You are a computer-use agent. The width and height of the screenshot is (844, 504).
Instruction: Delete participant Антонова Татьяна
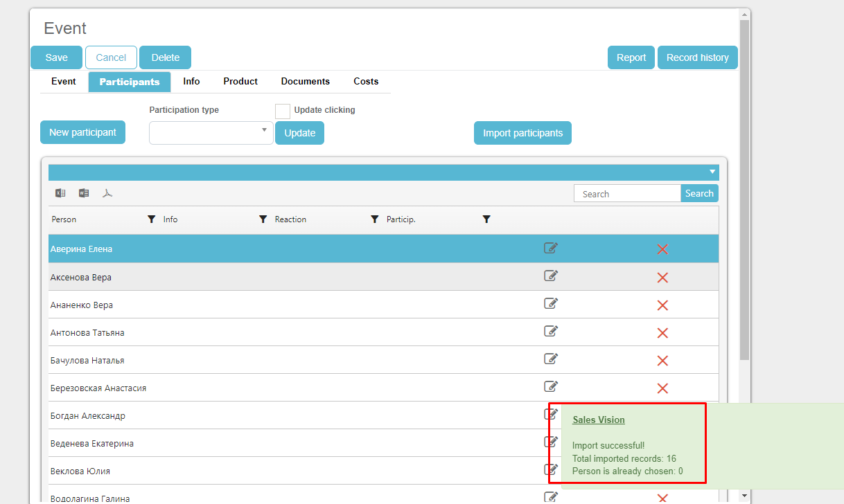pos(662,333)
